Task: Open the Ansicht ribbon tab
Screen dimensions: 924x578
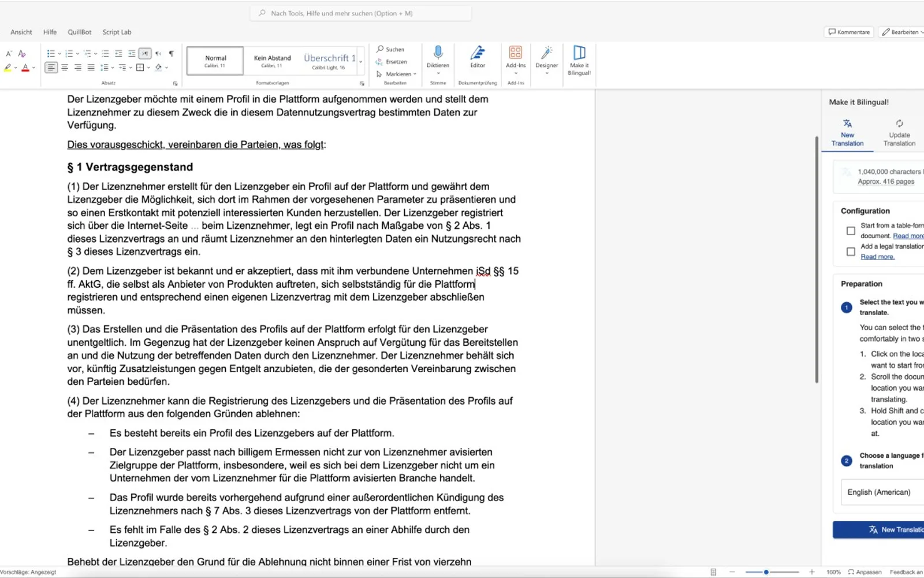Action: point(21,32)
